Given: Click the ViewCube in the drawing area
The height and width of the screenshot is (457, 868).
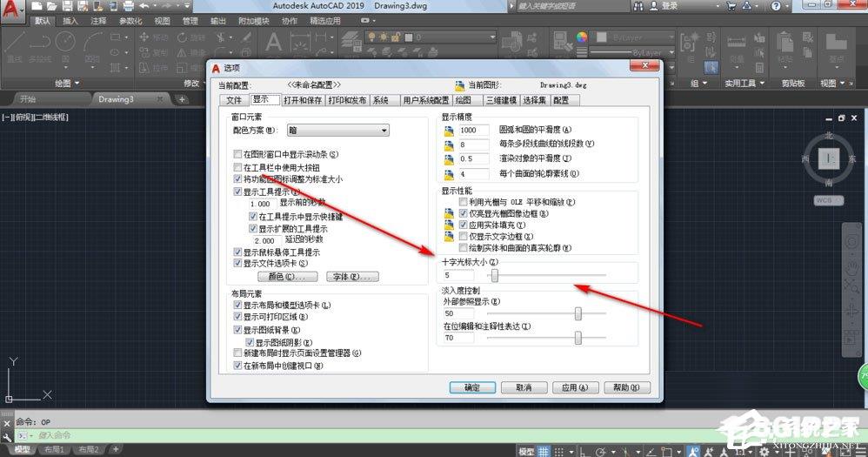Looking at the screenshot, I should (x=829, y=158).
